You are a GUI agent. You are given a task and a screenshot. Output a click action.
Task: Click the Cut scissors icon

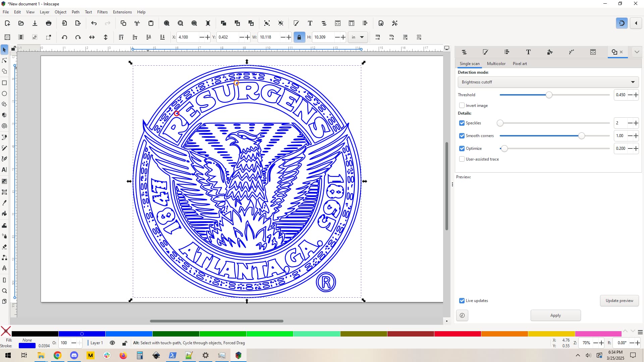click(137, 23)
